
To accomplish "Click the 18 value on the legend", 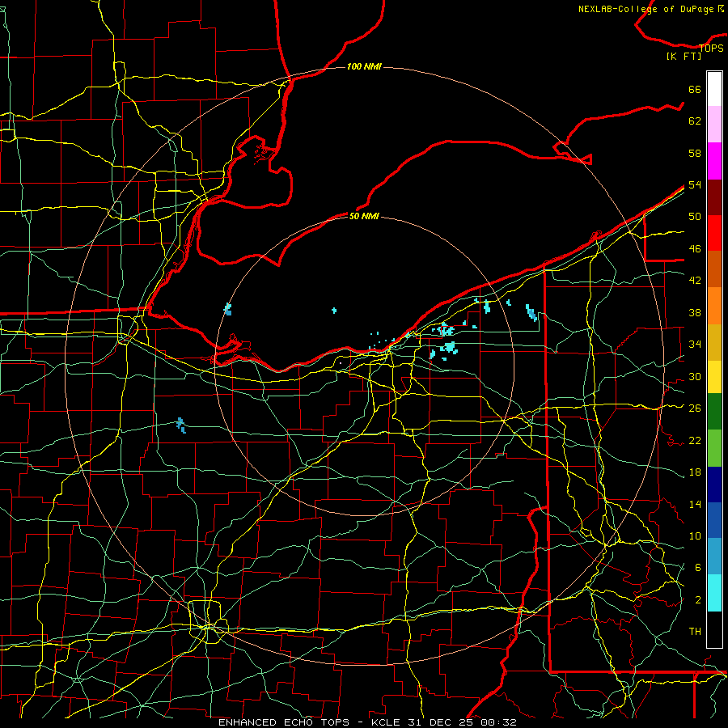I will coord(695,472).
